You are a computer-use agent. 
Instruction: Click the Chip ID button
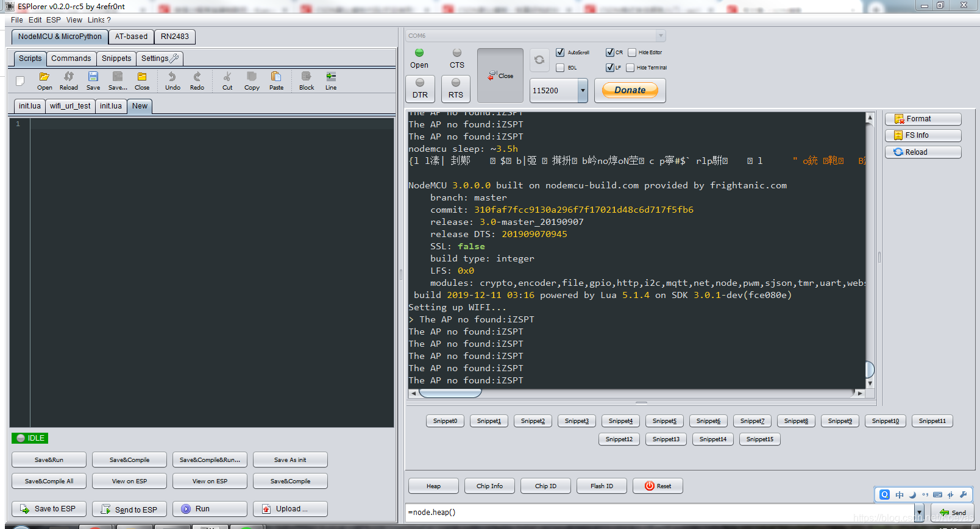click(545, 486)
